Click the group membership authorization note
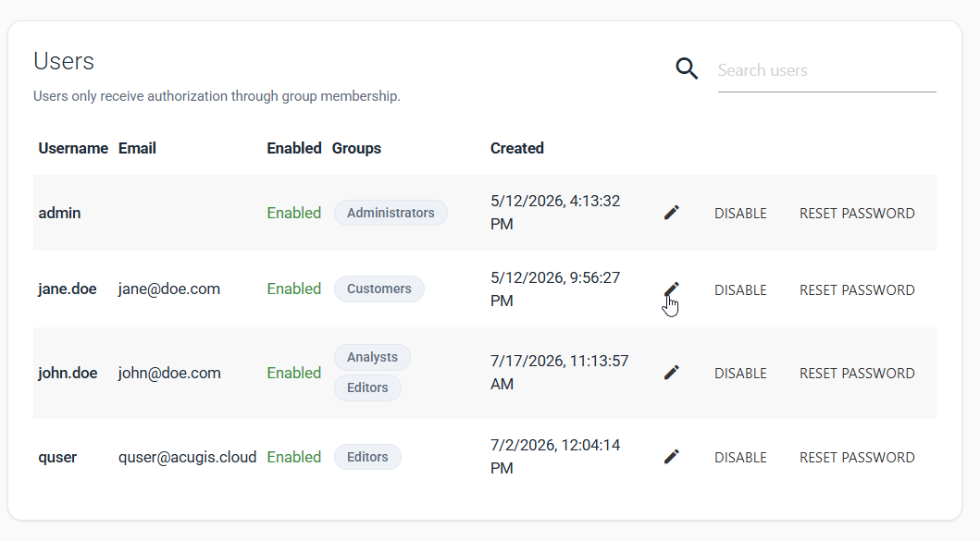The image size is (980, 541). [217, 96]
